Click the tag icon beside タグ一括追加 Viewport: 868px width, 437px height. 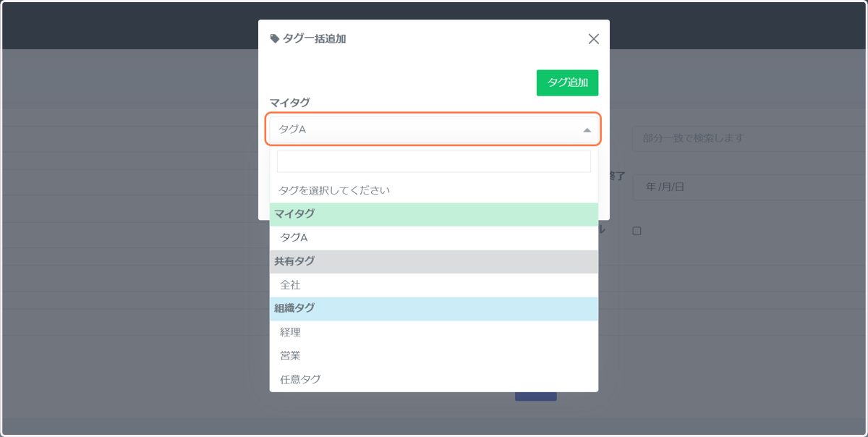(x=275, y=39)
